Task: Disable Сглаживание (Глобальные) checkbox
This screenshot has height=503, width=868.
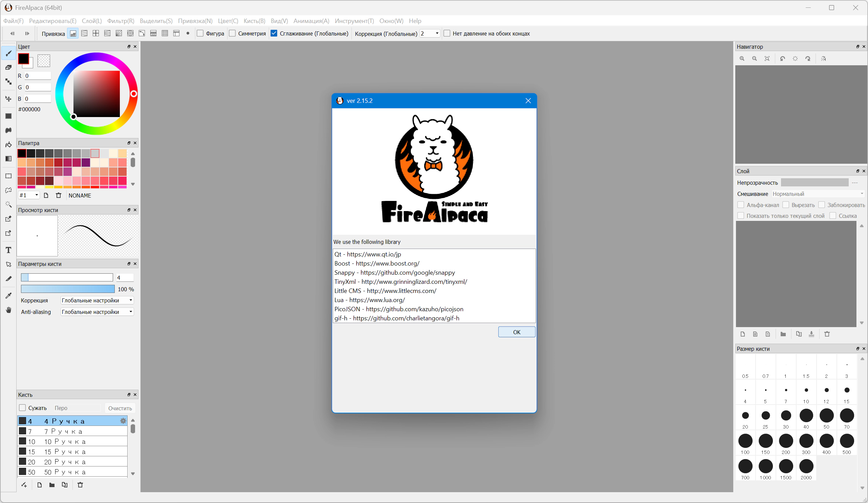Action: pyautogui.click(x=274, y=33)
